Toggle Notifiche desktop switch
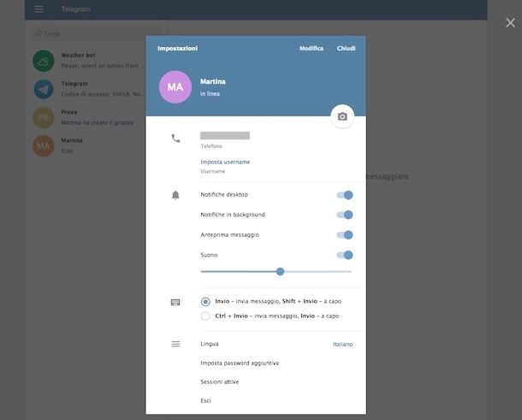522x420 pixels. [x=345, y=195]
